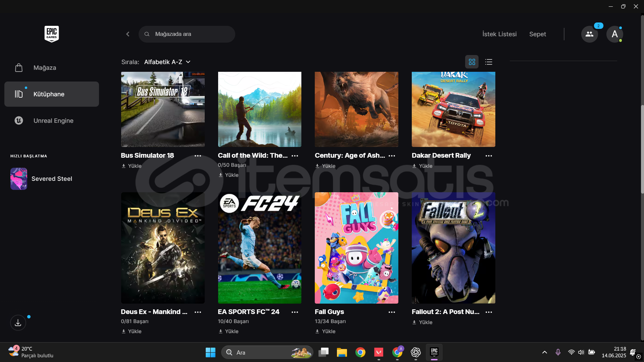Install Fallout 2 via Yükle
The width and height of the screenshot is (644, 362).
tap(423, 322)
